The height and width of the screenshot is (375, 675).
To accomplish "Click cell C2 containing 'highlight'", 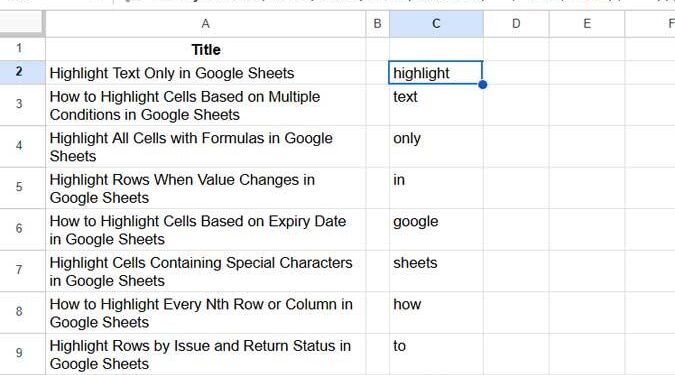I will pyautogui.click(x=436, y=72).
